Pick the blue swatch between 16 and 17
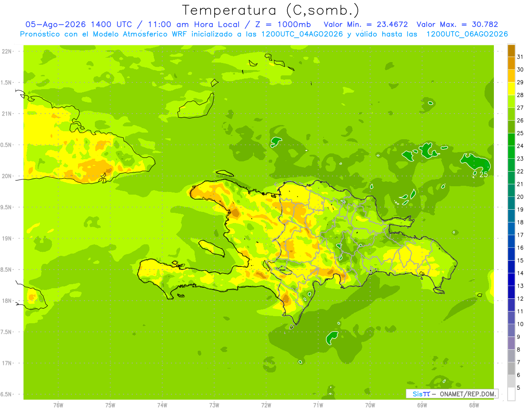532x411 pixels. point(511,241)
